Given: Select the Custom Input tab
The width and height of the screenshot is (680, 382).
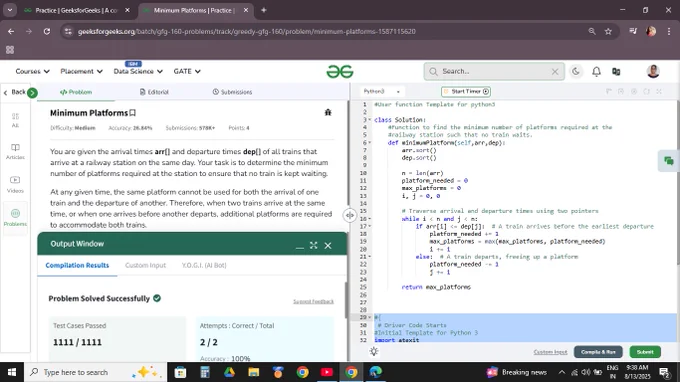Looking at the screenshot, I should (145, 265).
